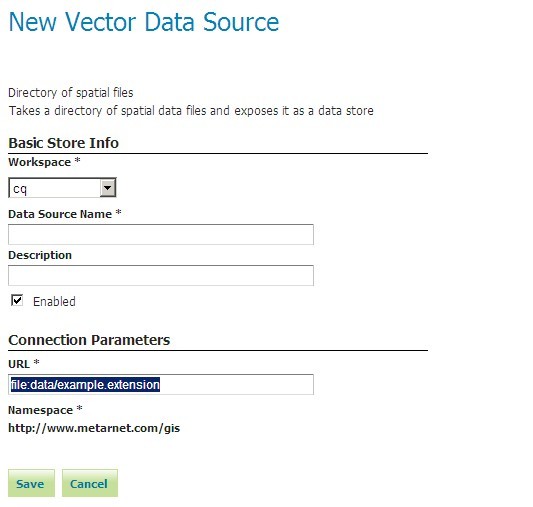Click the New Vector Data Source title
Image resolution: width=533 pixels, height=507 pixels.
coord(144,22)
